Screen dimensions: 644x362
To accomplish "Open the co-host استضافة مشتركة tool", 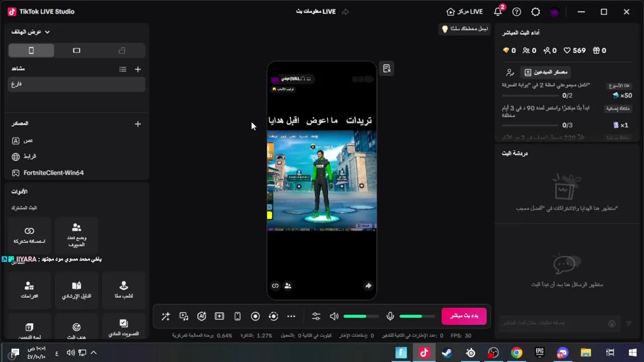I will (x=29, y=235).
